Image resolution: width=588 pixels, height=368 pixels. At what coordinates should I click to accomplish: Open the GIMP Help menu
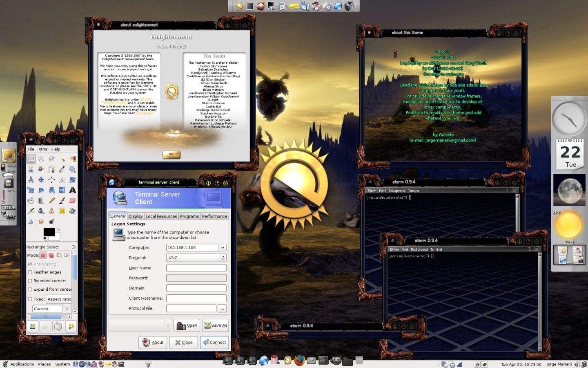click(56, 149)
